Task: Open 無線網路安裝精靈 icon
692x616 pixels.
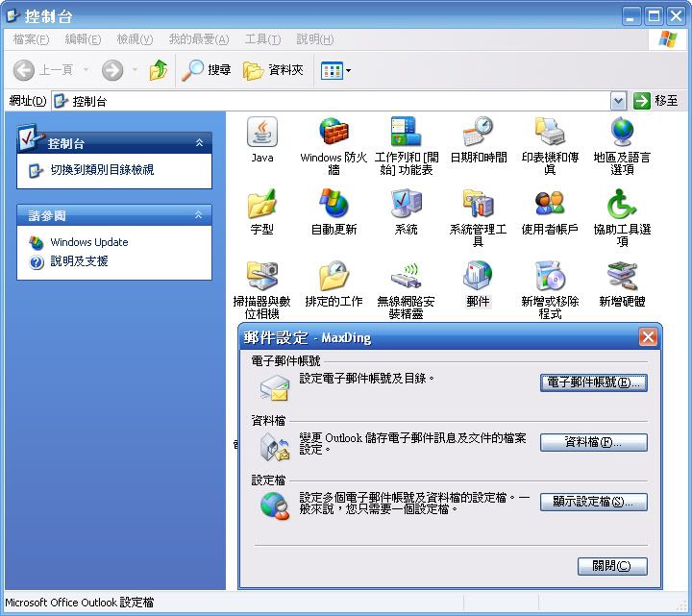Action: click(x=406, y=276)
